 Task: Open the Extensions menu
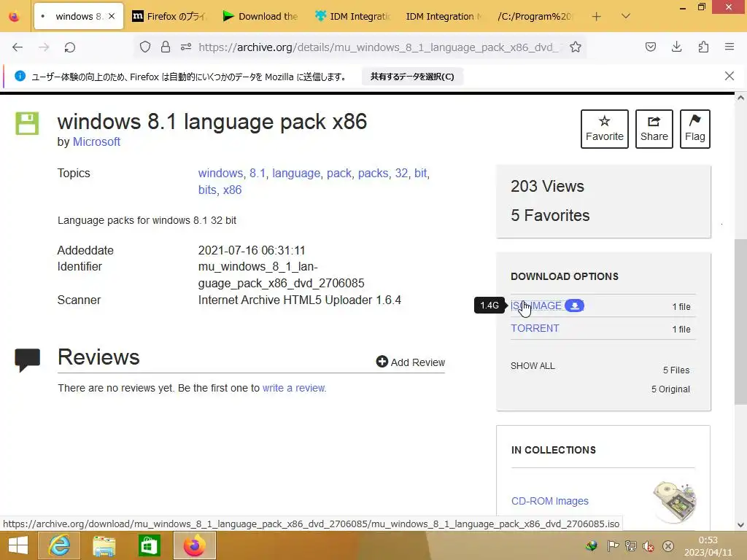tap(703, 47)
